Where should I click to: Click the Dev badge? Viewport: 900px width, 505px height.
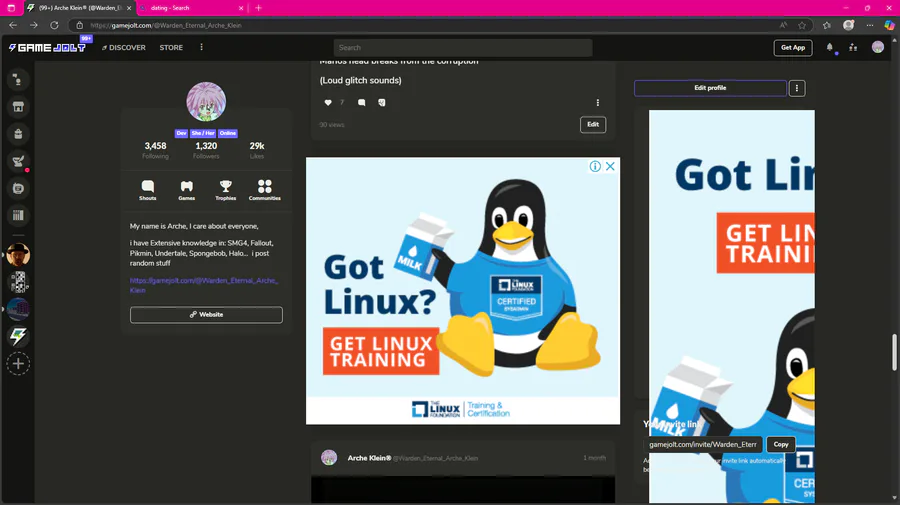pyautogui.click(x=181, y=133)
